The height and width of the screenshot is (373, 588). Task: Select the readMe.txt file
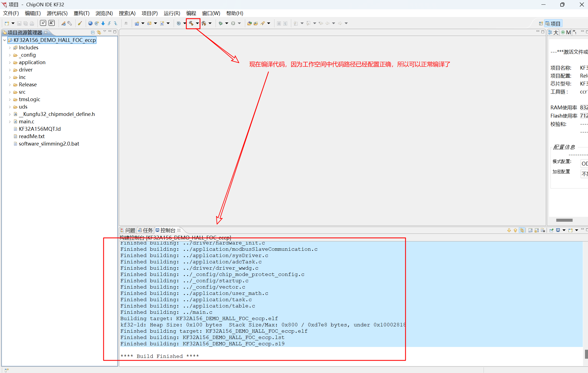[x=32, y=136]
